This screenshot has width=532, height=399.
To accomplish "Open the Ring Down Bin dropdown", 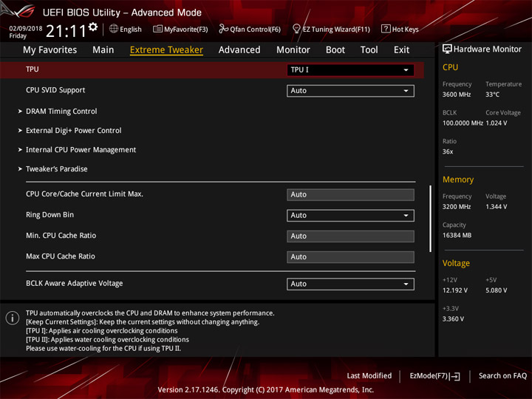I will click(x=350, y=216).
